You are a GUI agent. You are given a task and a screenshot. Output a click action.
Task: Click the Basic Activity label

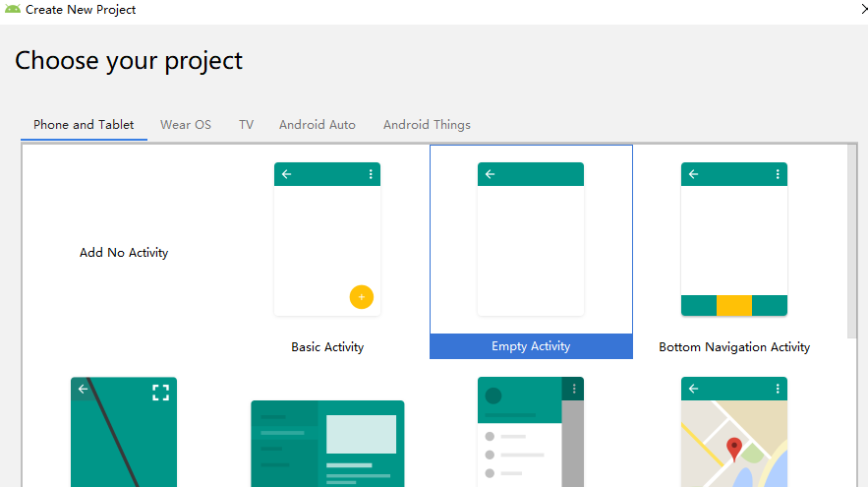click(327, 347)
